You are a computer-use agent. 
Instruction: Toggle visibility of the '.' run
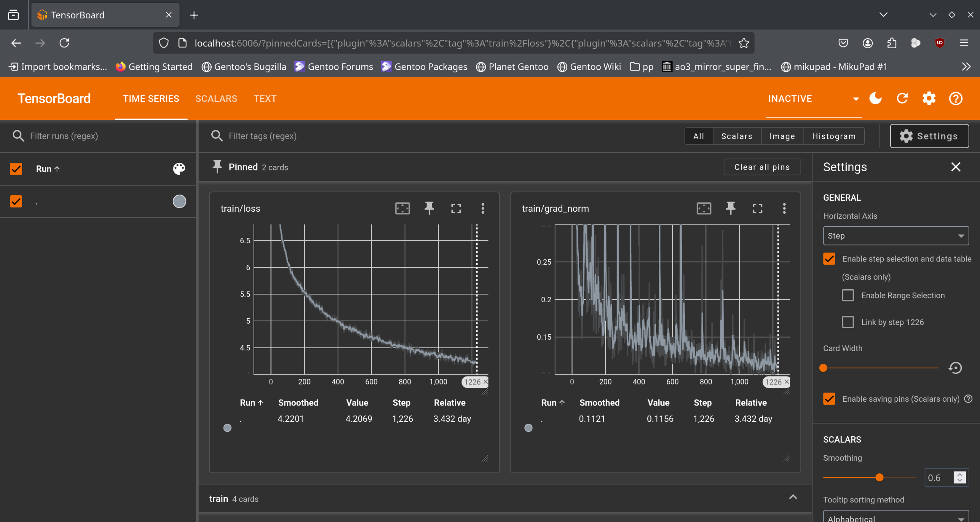[16, 201]
